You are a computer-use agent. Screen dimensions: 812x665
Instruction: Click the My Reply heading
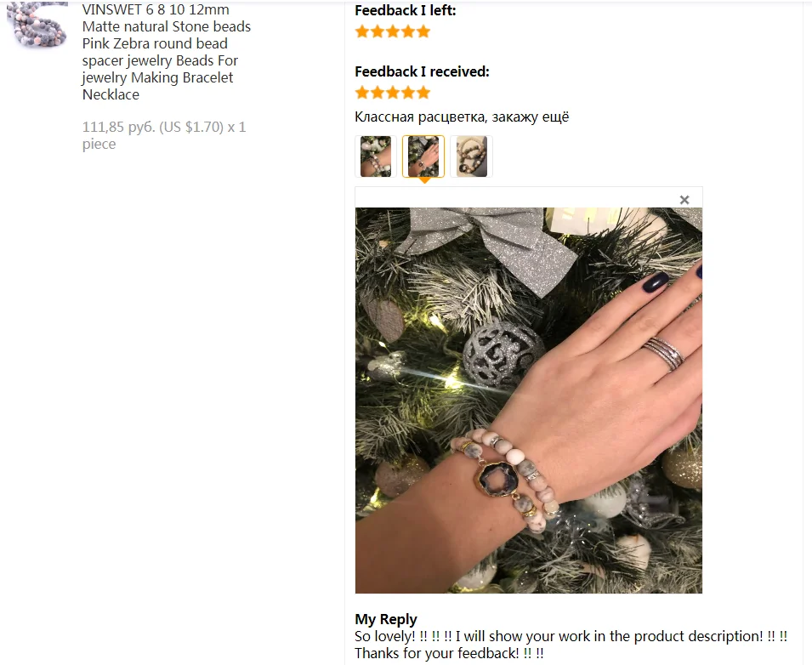tap(386, 619)
